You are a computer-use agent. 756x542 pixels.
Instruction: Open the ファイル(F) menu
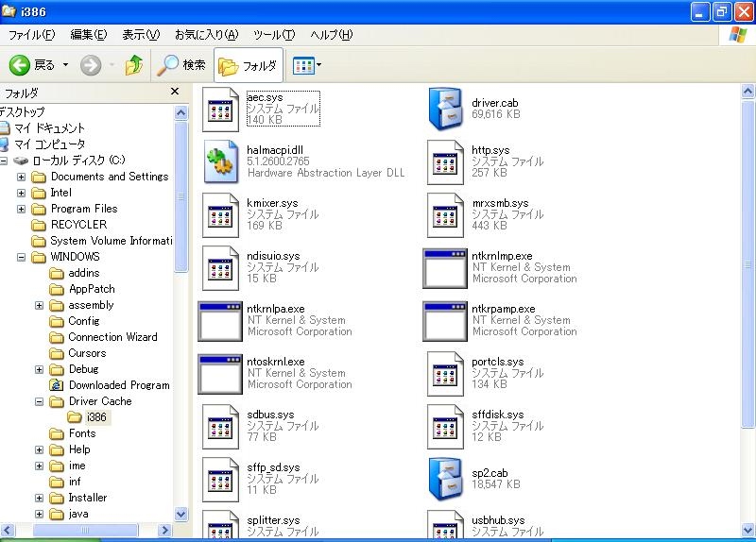pos(31,35)
